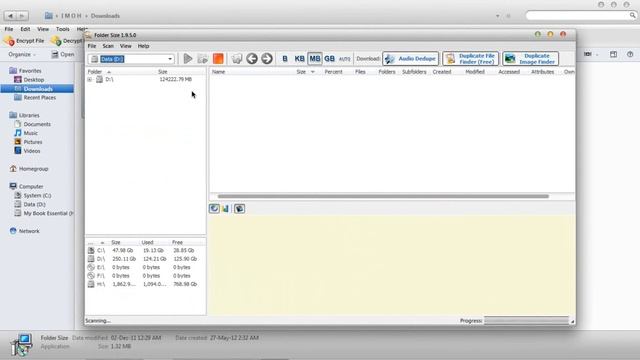Click the scan Progress bar
Viewport: 640px width, 360px height.
[x=527, y=320]
